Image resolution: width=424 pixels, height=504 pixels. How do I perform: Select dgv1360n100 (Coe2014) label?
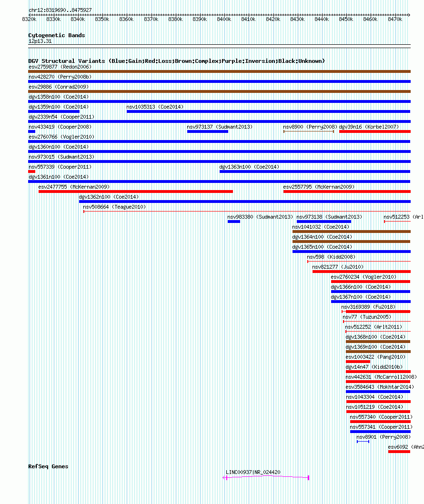(59, 147)
